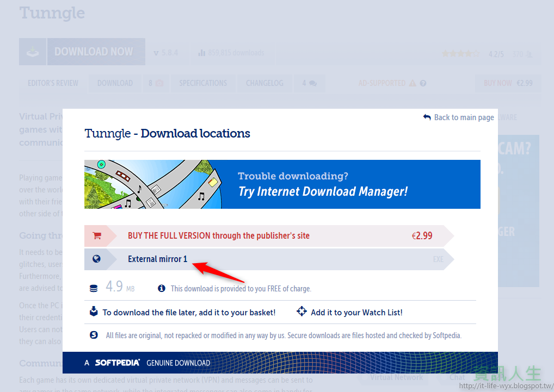Click Add it to your Watch List
The image size is (554, 392).
click(x=356, y=313)
